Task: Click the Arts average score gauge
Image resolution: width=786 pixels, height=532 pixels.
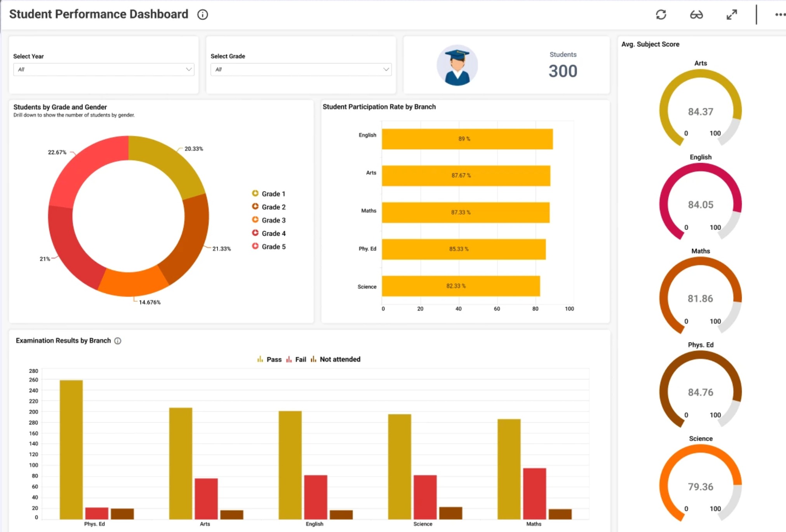Action: tap(700, 107)
